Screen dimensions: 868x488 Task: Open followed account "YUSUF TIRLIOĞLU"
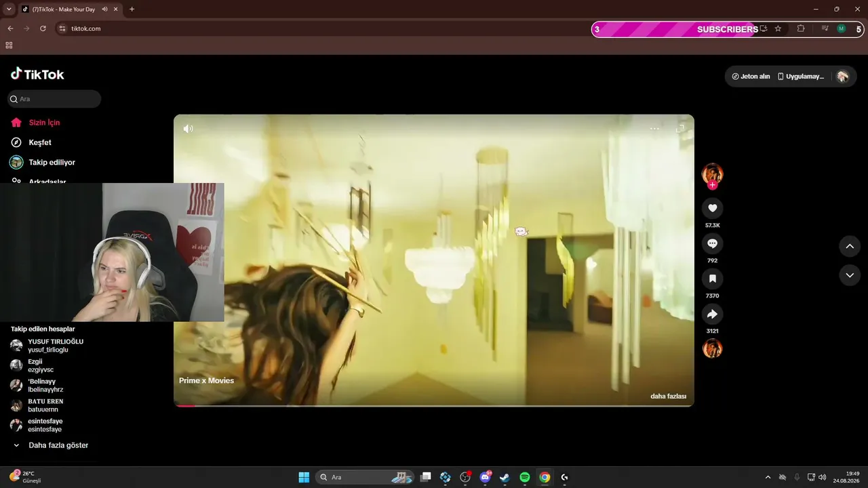coord(47,346)
